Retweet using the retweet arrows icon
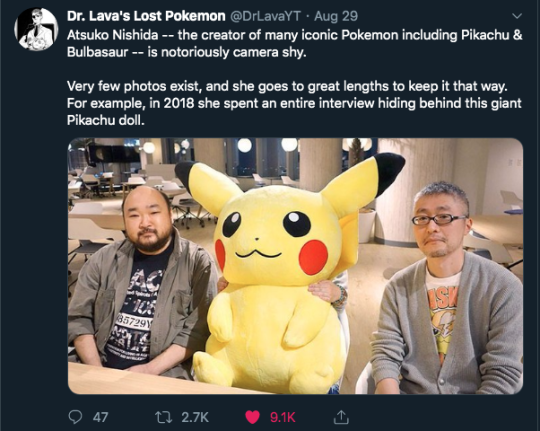 point(162,417)
